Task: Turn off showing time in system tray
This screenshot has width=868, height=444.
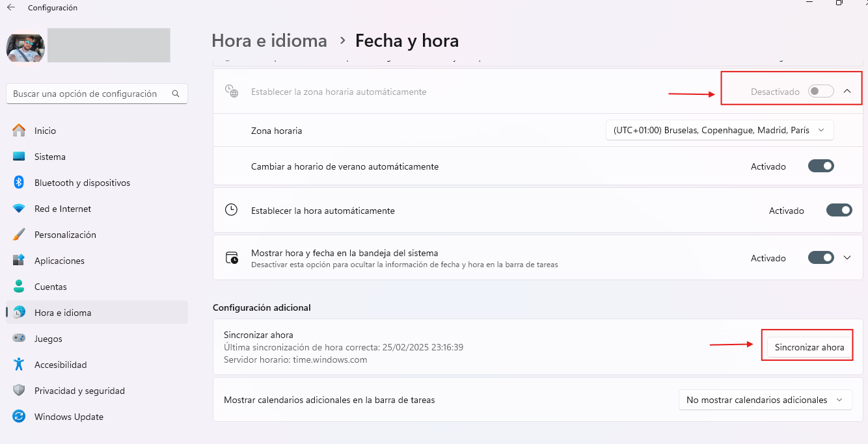Action: click(821, 258)
